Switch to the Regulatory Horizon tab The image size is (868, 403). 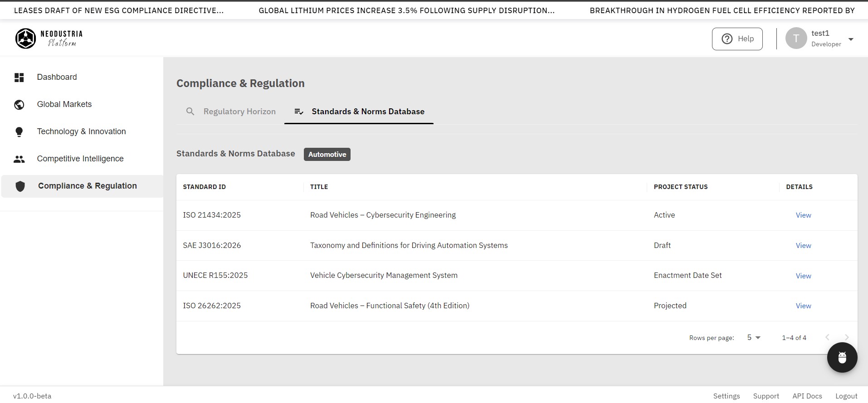point(231,112)
